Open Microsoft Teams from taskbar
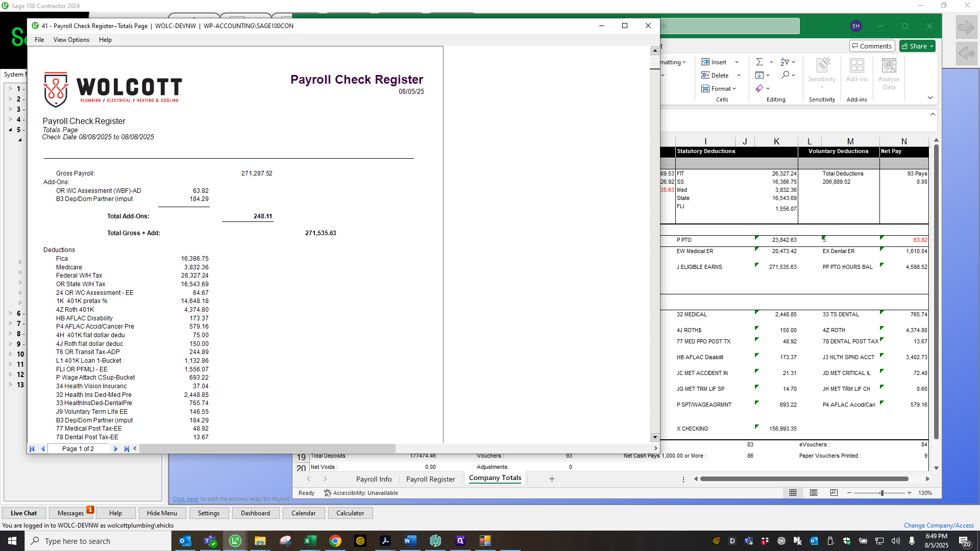 [x=210, y=541]
